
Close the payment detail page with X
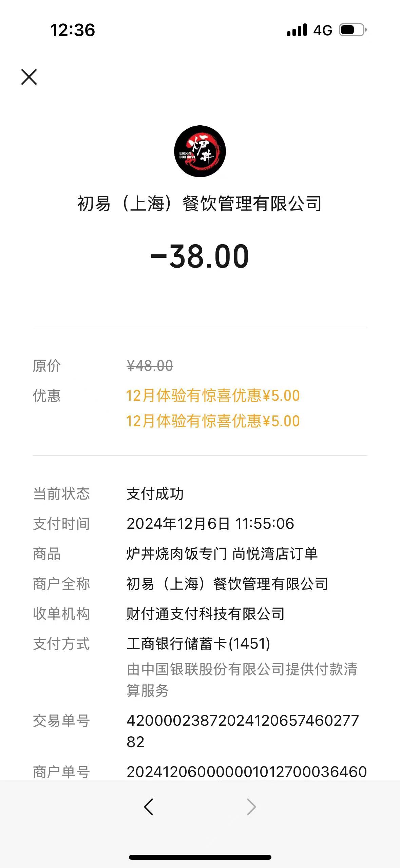[29, 77]
